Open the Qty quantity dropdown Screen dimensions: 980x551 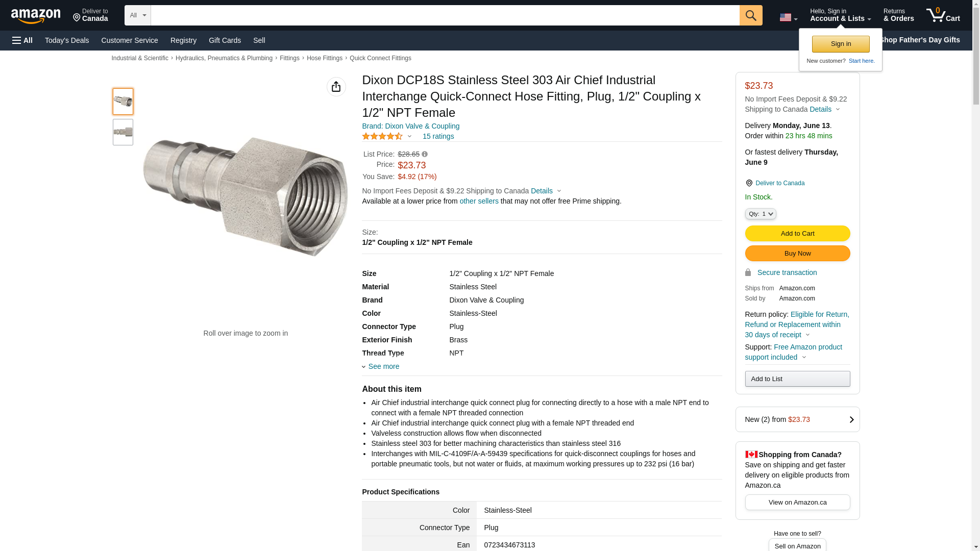click(x=761, y=214)
